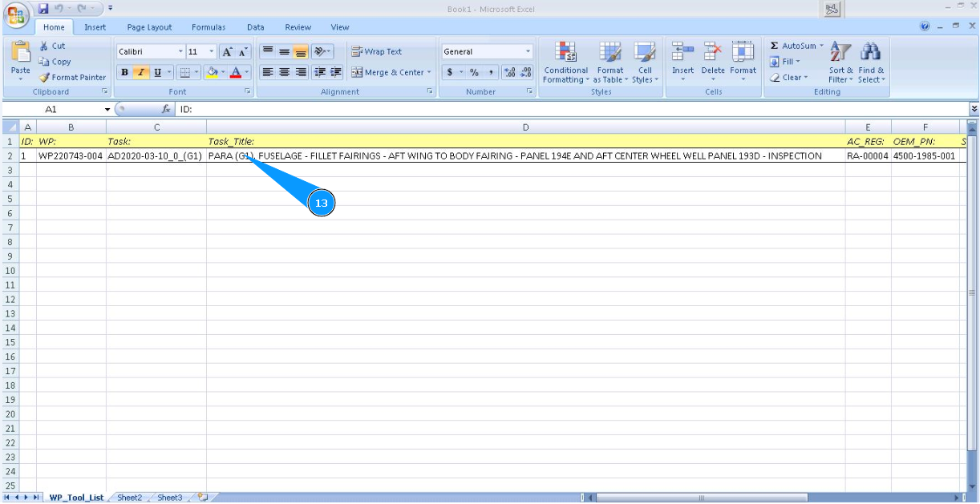Decrease font size with Shrink Font
This screenshot has height=504, width=980.
pyautogui.click(x=243, y=51)
